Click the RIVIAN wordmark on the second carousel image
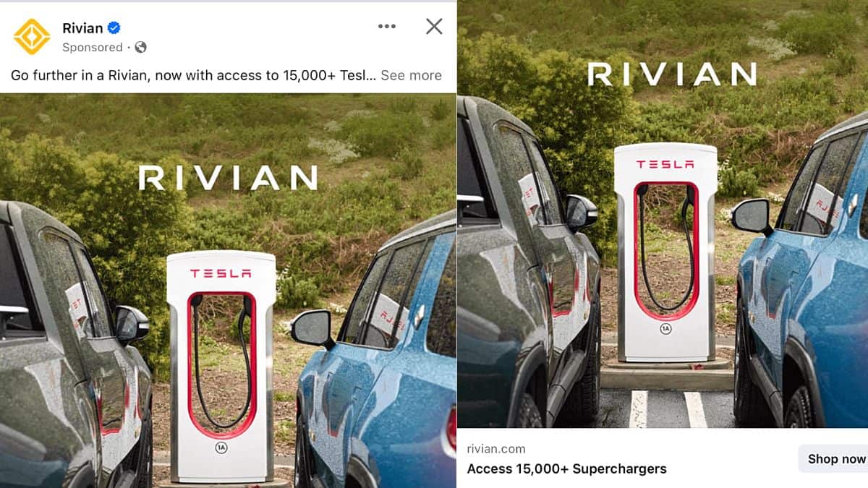Viewport: 868px width, 488px height. 672,74
